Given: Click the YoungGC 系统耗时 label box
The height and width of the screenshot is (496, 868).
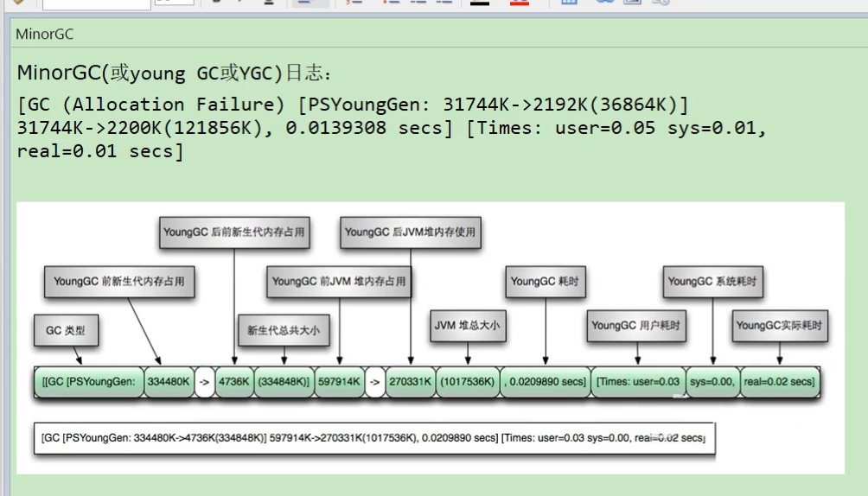Looking at the screenshot, I should click(712, 282).
